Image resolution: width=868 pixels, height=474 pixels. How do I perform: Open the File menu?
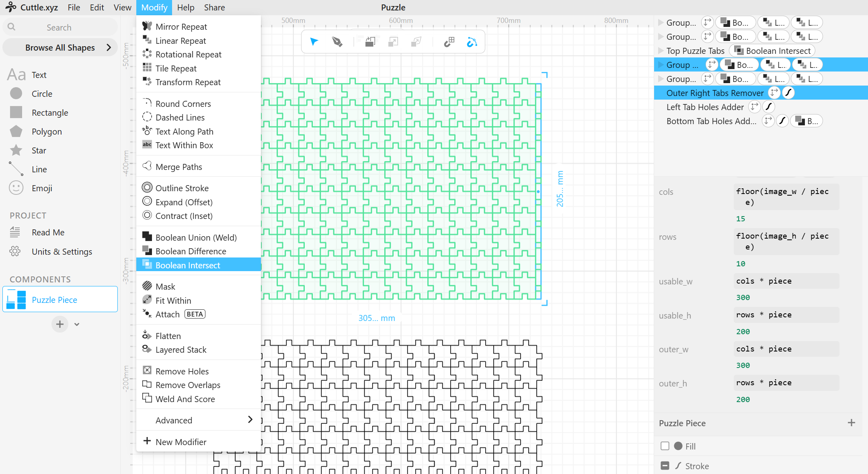(74, 7)
